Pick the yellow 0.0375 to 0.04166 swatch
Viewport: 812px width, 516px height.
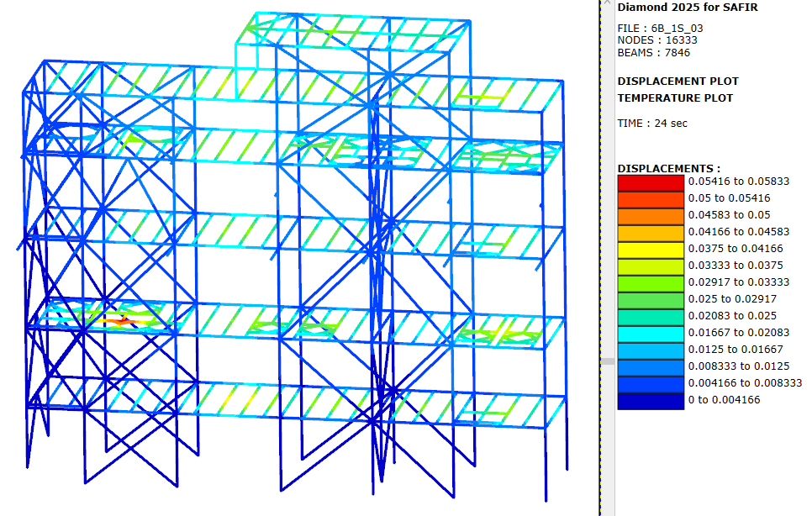tap(651, 250)
